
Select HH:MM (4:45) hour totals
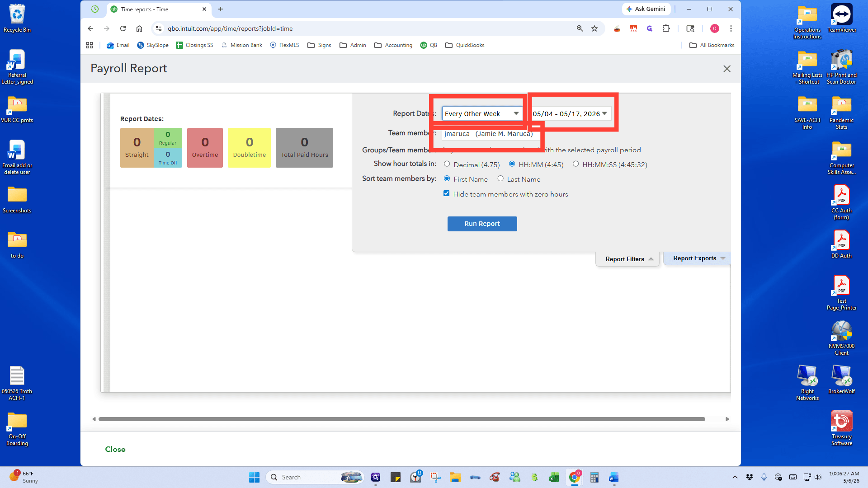512,164
